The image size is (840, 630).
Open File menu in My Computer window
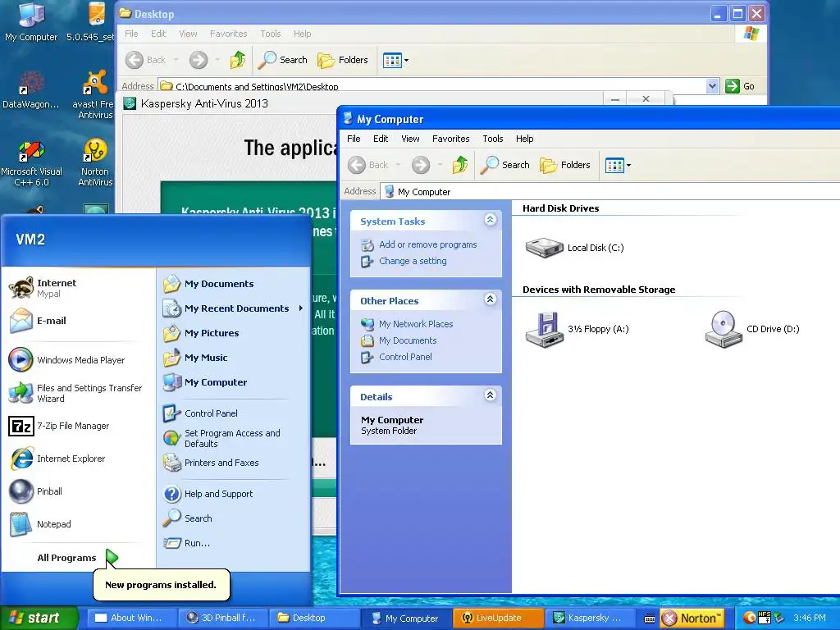(x=354, y=139)
